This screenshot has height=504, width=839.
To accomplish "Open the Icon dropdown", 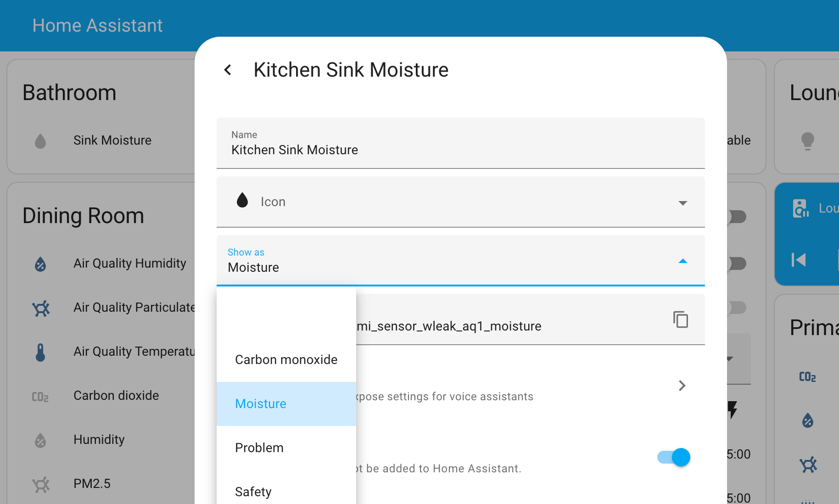I will (682, 202).
